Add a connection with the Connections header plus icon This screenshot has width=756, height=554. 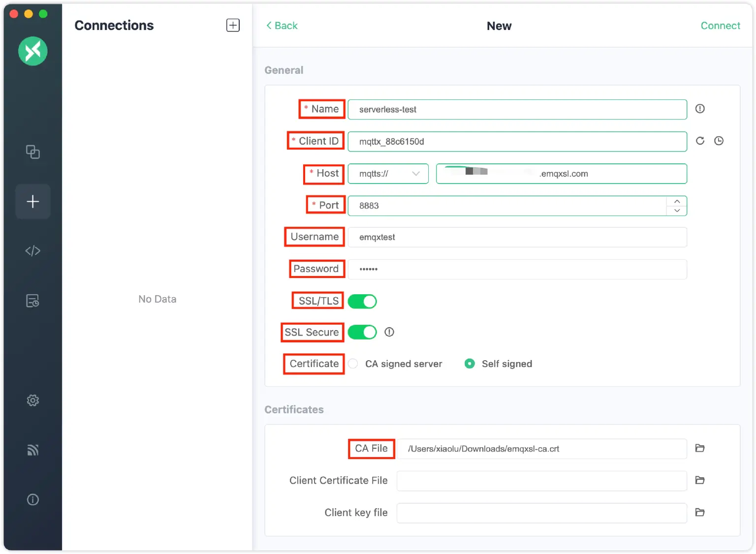[x=232, y=25]
